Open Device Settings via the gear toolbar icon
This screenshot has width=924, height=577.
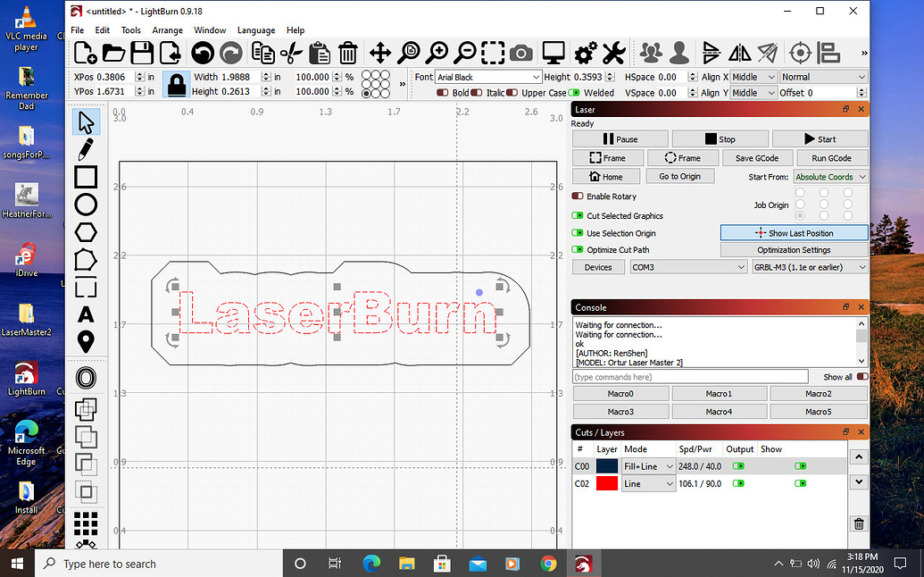click(x=584, y=53)
